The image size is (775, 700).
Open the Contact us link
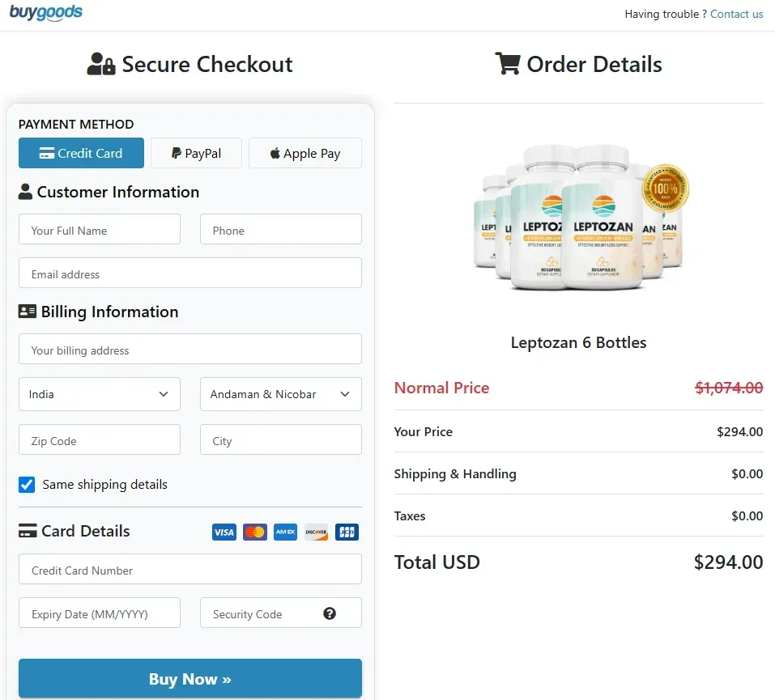736,14
